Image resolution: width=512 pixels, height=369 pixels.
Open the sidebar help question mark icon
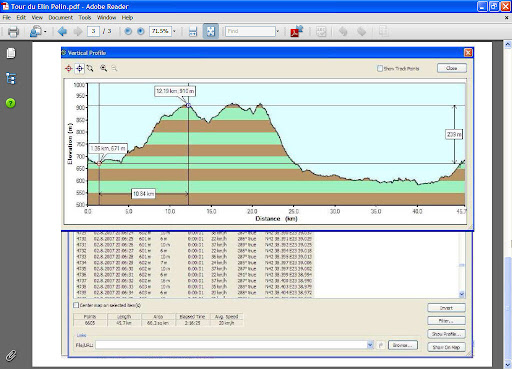click(11, 103)
